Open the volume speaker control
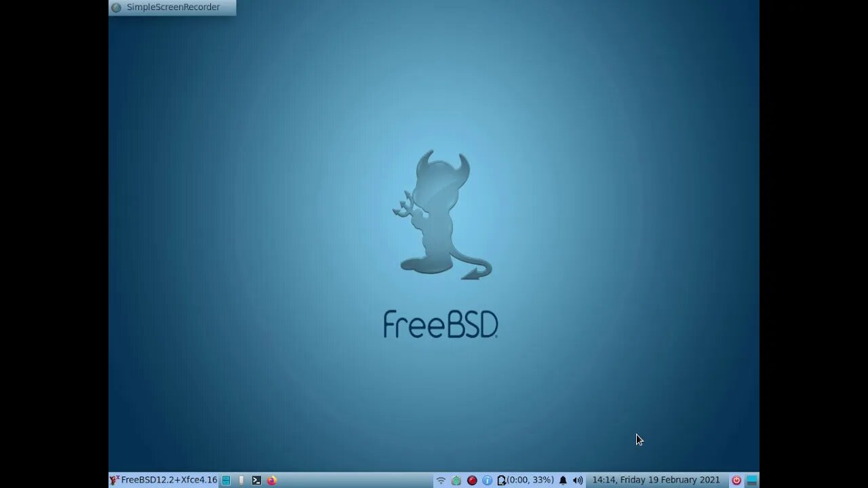 point(578,480)
